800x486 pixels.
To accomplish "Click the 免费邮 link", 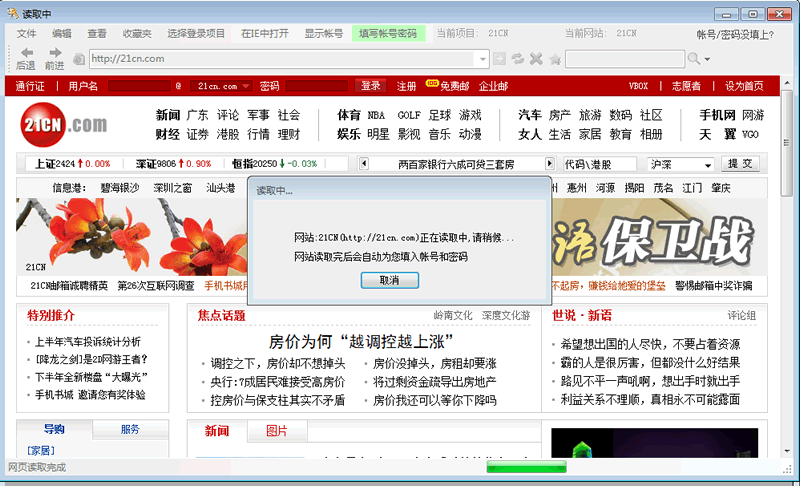I will 454,86.
